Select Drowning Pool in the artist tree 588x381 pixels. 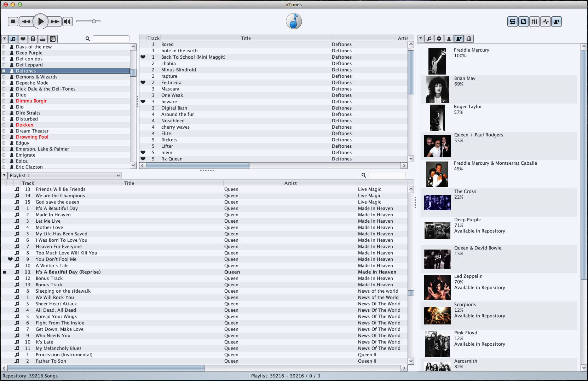click(32, 137)
